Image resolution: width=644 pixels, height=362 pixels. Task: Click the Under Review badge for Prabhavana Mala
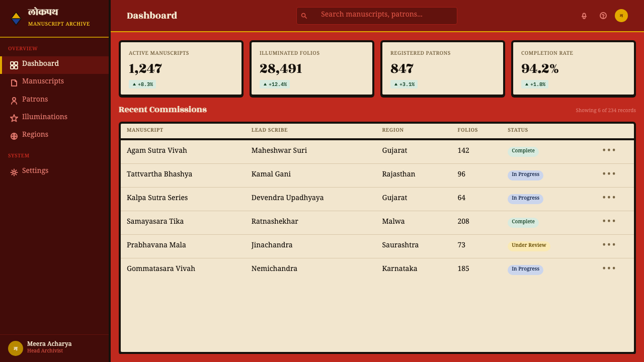529,245
